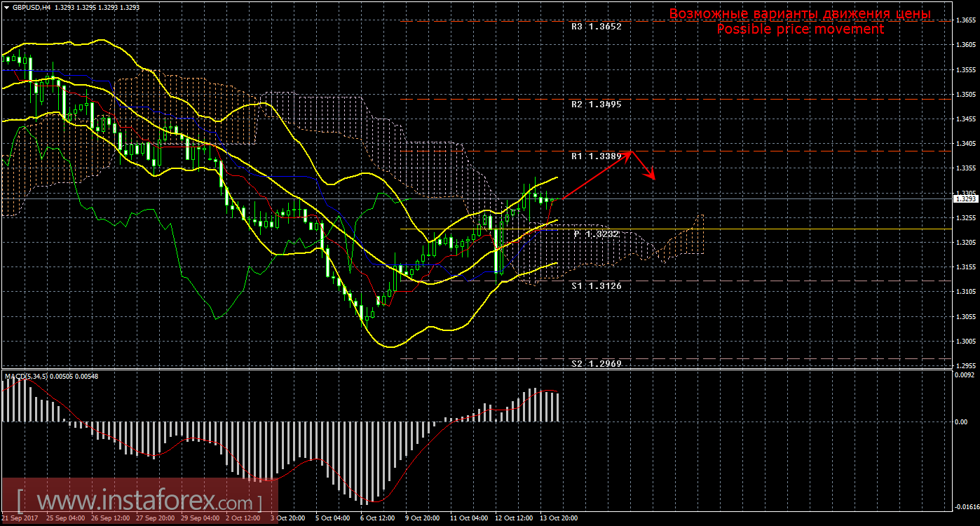This screenshot has width=980, height=526.
Task: Click the red upward forecast arrow
Action: (597, 175)
